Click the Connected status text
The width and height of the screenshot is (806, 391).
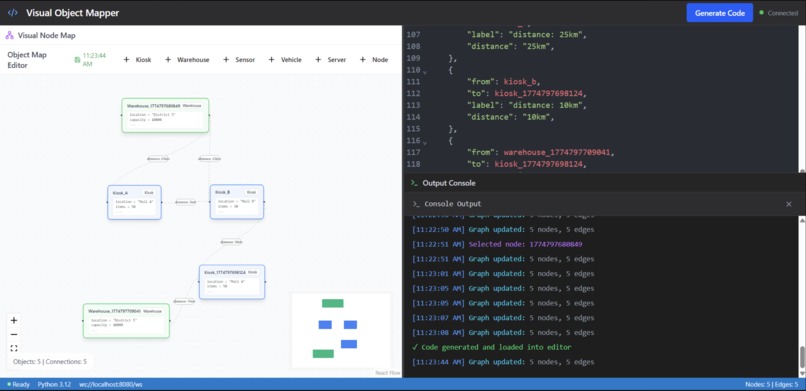pos(782,13)
